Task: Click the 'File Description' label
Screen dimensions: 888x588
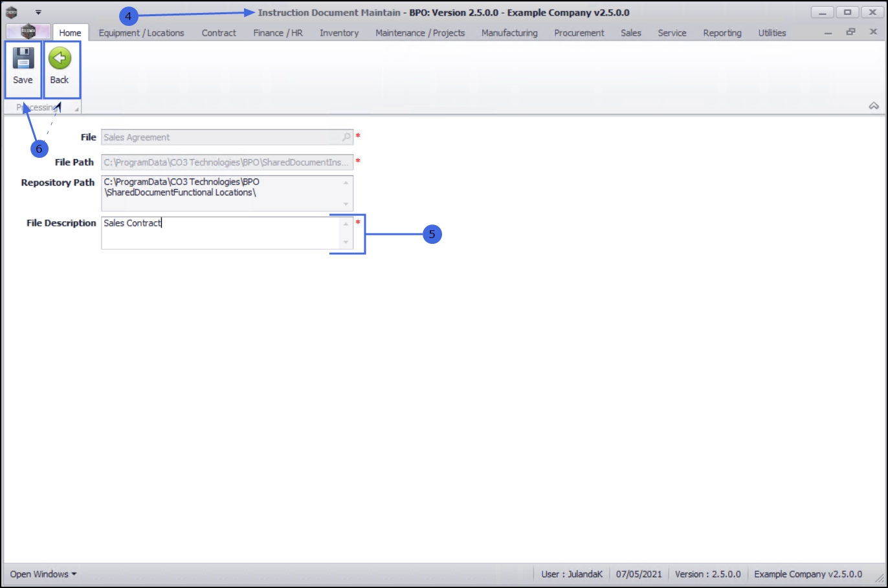Action: 61,223
